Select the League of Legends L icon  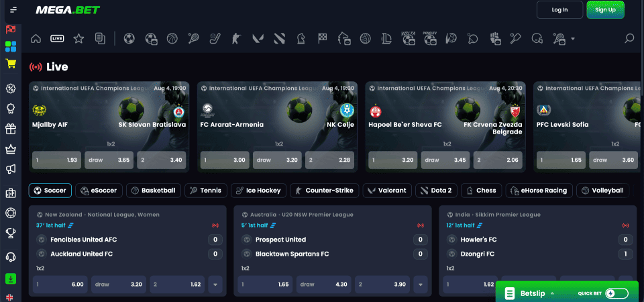[x=386, y=39]
